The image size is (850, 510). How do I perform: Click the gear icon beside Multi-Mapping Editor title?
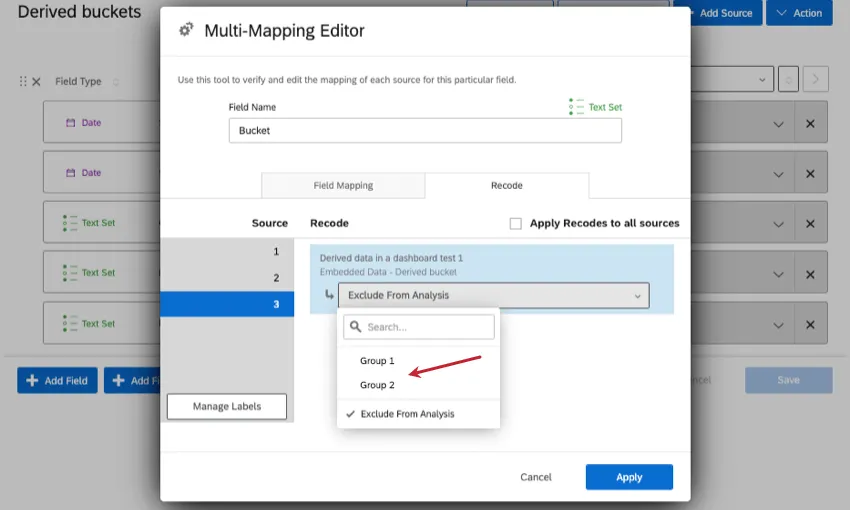[186, 30]
